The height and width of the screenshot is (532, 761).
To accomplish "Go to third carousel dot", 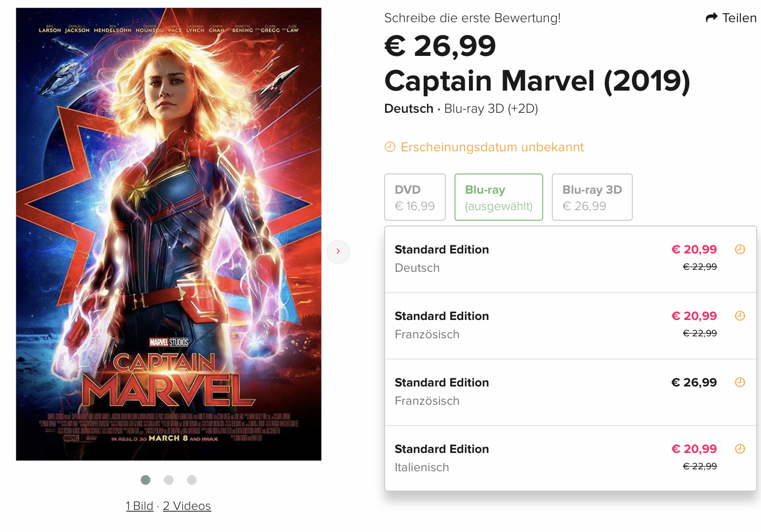I will [x=192, y=480].
